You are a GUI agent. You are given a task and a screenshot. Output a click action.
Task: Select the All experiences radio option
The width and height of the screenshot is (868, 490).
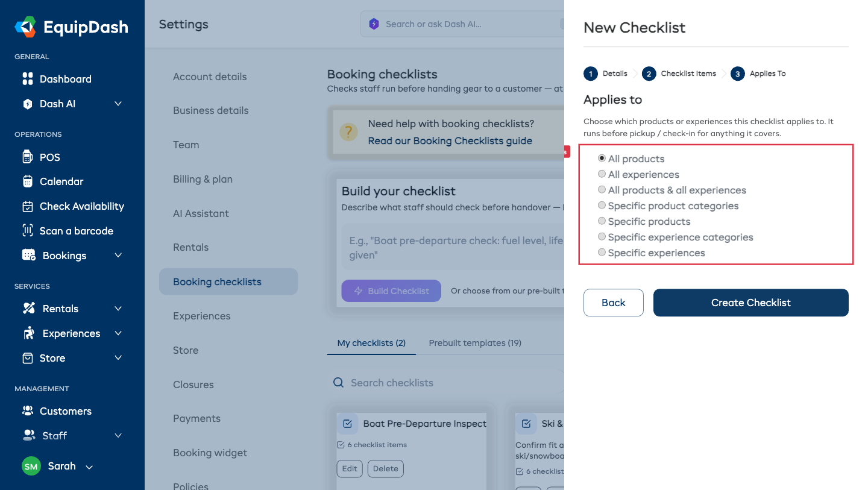point(602,174)
